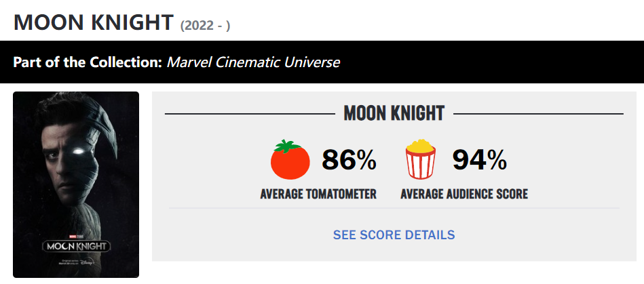This screenshot has width=644, height=284.
Task: Click the glowing white eye on poster
Action: pos(77,153)
